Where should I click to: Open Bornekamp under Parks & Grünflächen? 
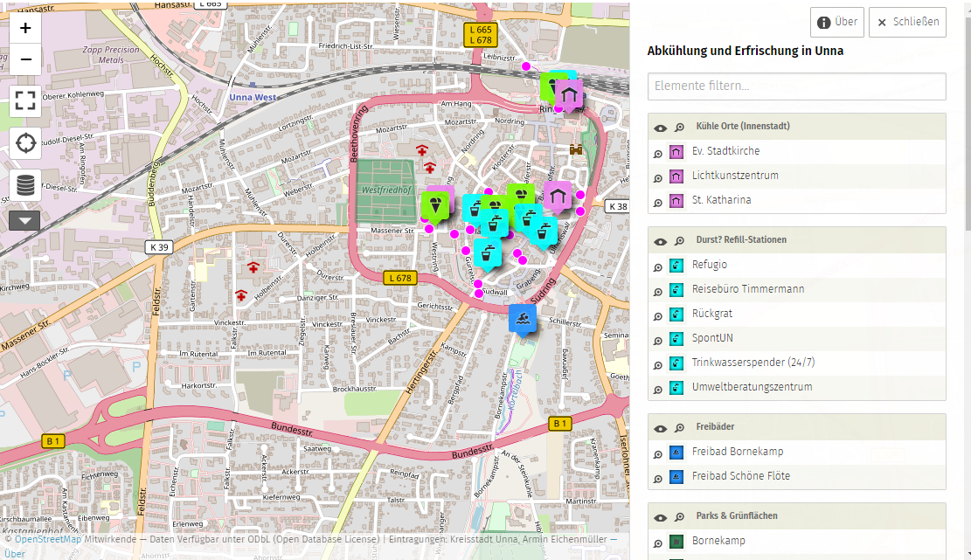[718, 541]
